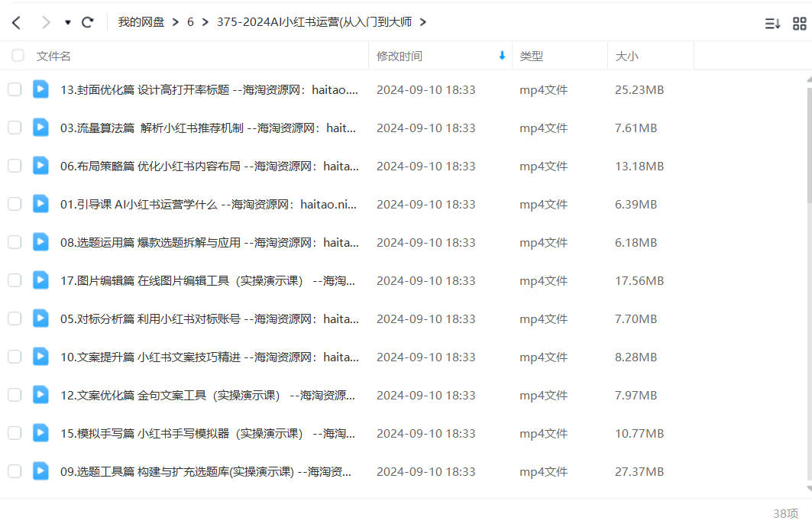Switch to grid view icon
Image resolution: width=812 pixels, height=527 pixels.
[800, 24]
